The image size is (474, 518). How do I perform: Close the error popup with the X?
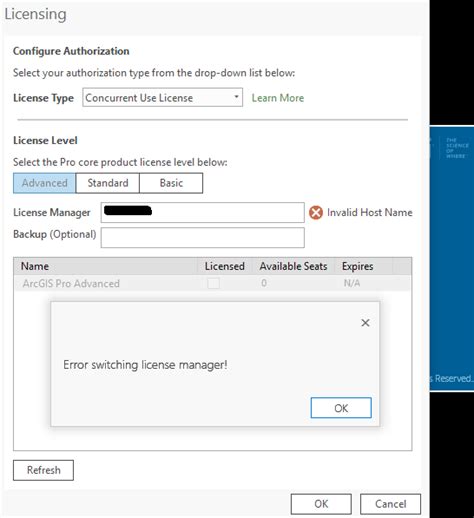click(x=365, y=323)
